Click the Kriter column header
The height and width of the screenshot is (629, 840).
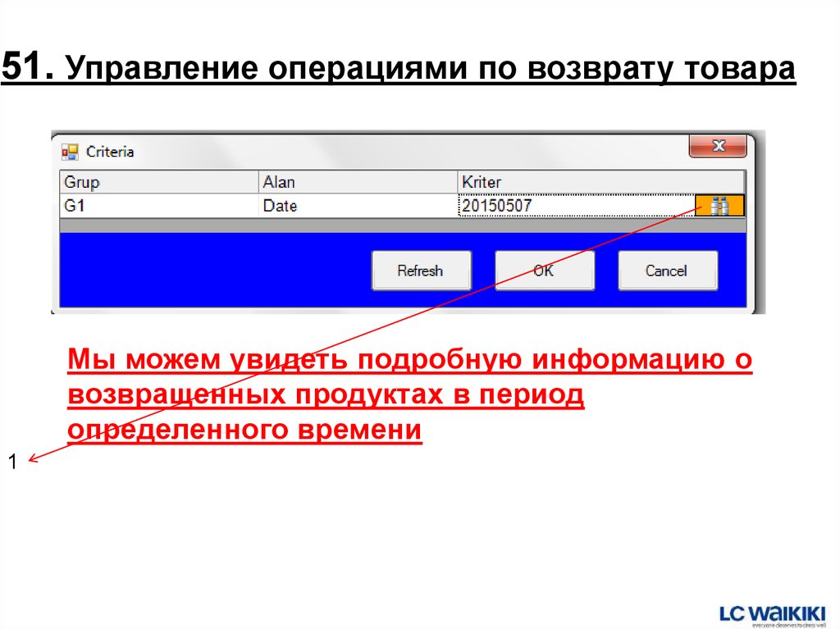pos(601,182)
